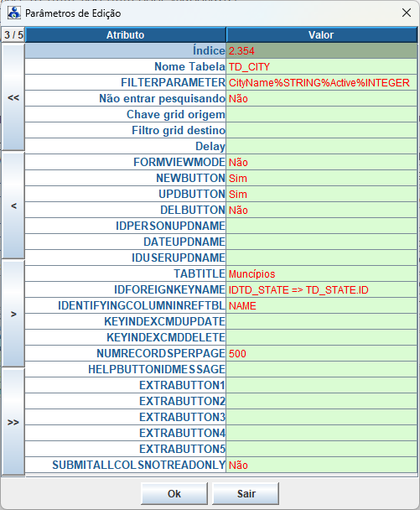Go to previous record with < button
The height and width of the screenshot is (510, 420).
click(13, 206)
